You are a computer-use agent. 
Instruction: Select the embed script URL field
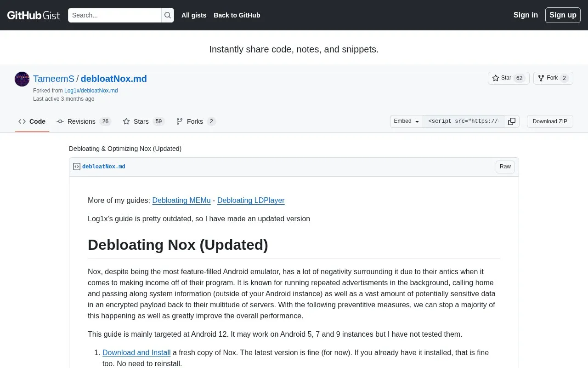463,121
